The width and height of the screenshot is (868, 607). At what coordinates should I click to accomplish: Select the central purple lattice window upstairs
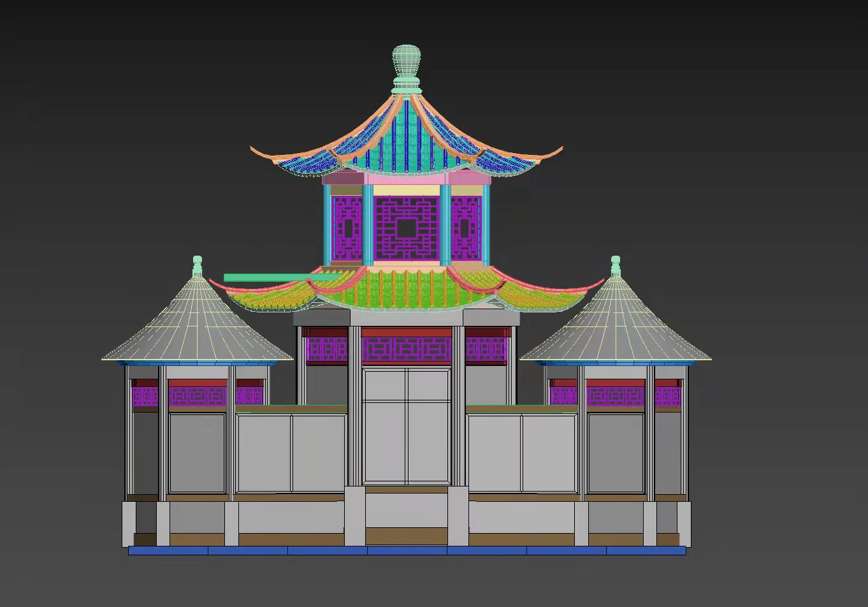[x=407, y=228]
